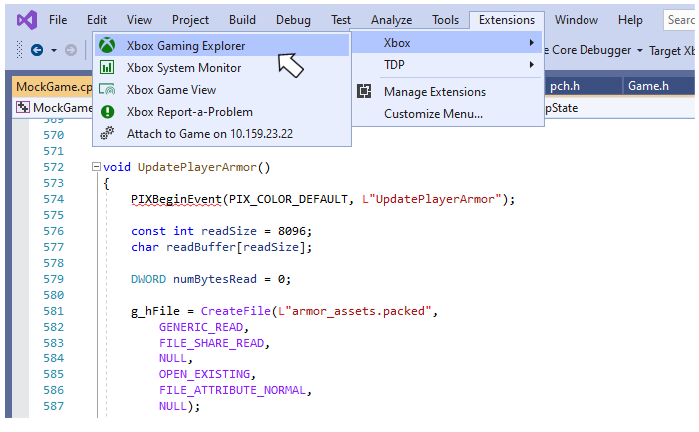Open the Test menu
Viewport: 699px width, 432px height.
tap(341, 20)
